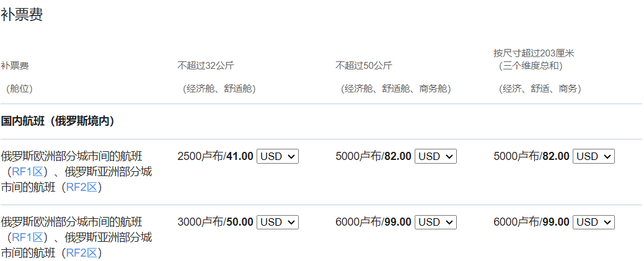Image resolution: width=644 pixels, height=261 pixels.
Task: Open USD dropdown beside 3000卢布/50.00
Action: [277, 222]
